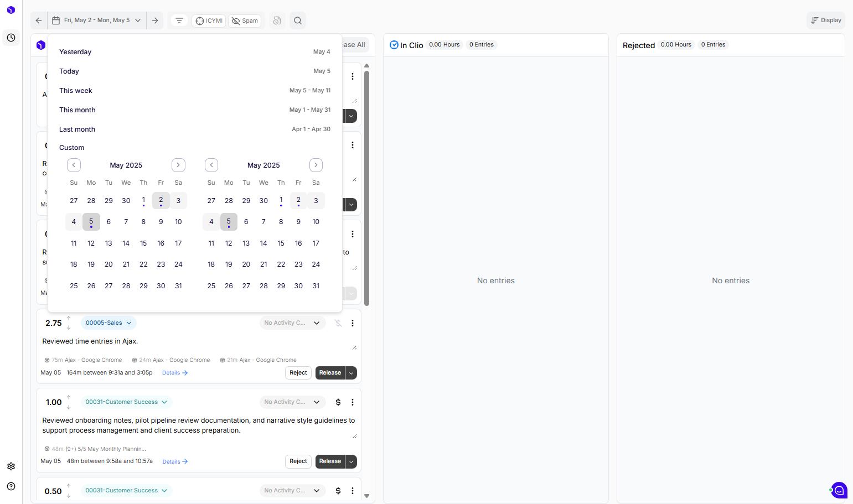This screenshot has width=853, height=504.
Task: Open three-dot menu on the 0.50 entry
Action: [x=353, y=491]
